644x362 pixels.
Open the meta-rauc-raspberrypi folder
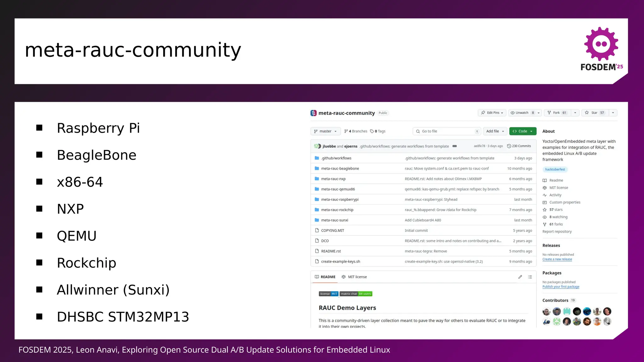[340, 200]
